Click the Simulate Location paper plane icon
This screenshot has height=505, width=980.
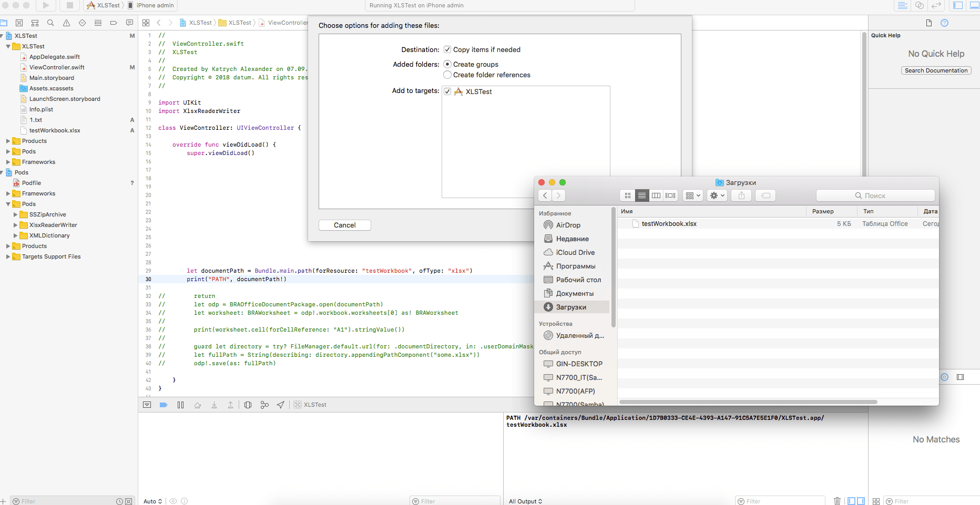coord(280,405)
